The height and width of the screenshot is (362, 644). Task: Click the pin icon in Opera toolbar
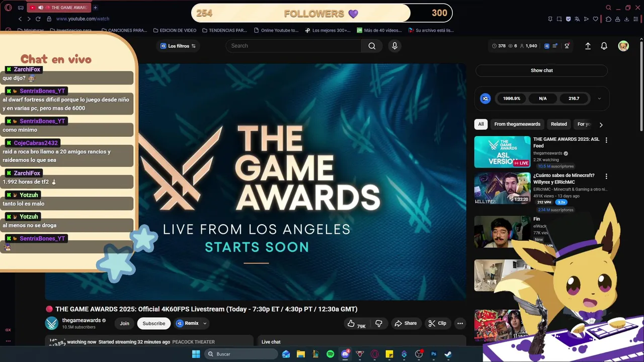point(550,19)
